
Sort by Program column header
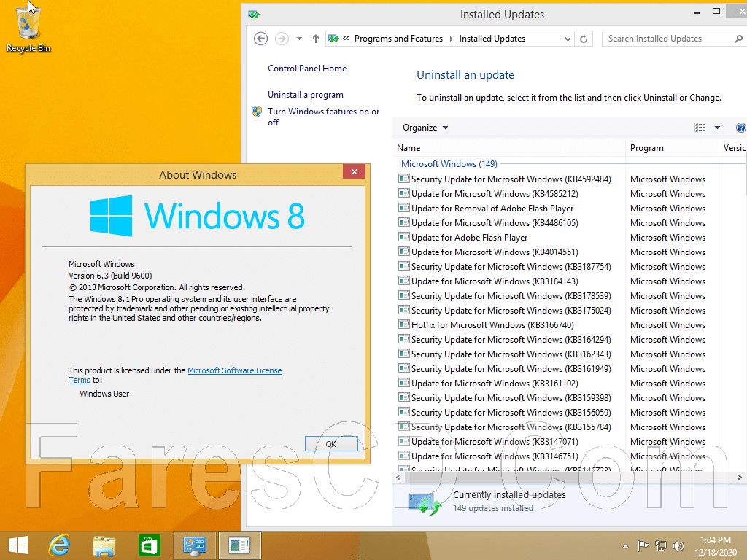[x=671, y=148]
